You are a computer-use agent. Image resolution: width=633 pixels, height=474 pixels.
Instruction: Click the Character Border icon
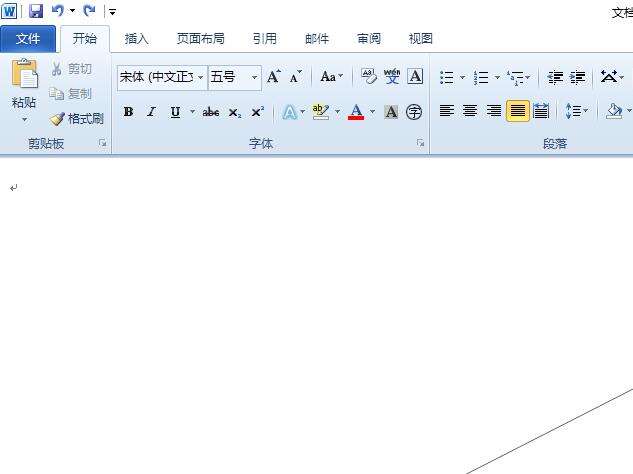[x=415, y=77]
